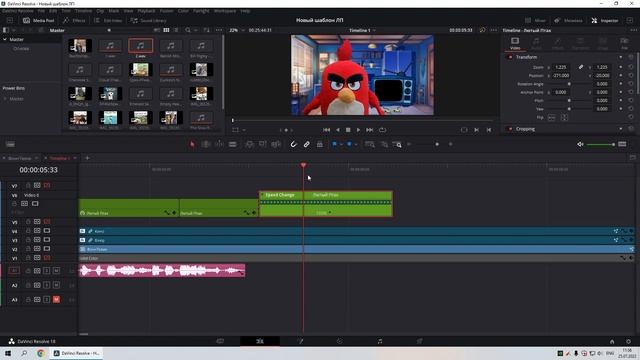Viewport: 640px width, 360px height.
Task: Click the Insert Clip tool
Action: pos(249,144)
